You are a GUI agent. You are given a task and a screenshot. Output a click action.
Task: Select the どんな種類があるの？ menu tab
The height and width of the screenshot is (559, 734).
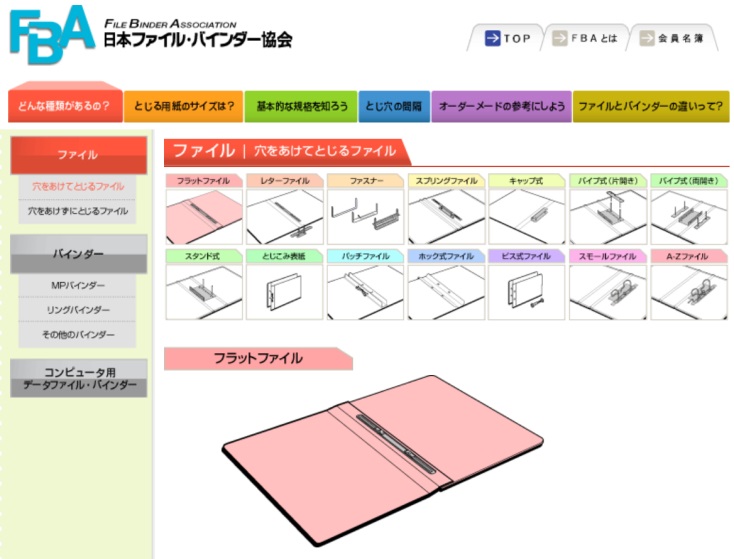(x=65, y=106)
